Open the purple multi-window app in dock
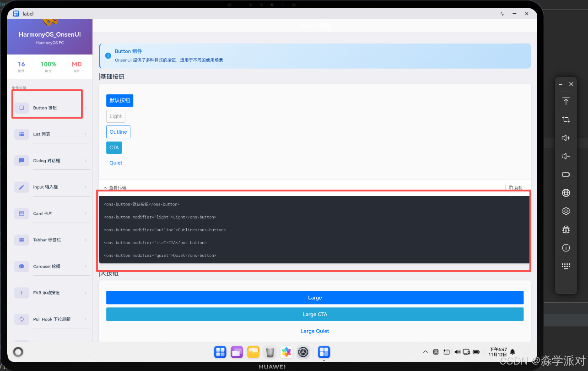The image size is (588, 371). click(x=237, y=352)
